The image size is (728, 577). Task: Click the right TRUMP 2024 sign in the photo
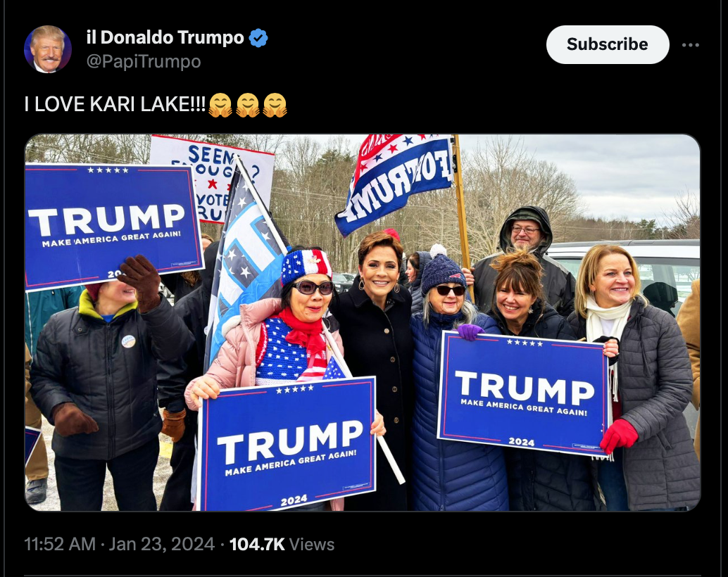coord(523,393)
